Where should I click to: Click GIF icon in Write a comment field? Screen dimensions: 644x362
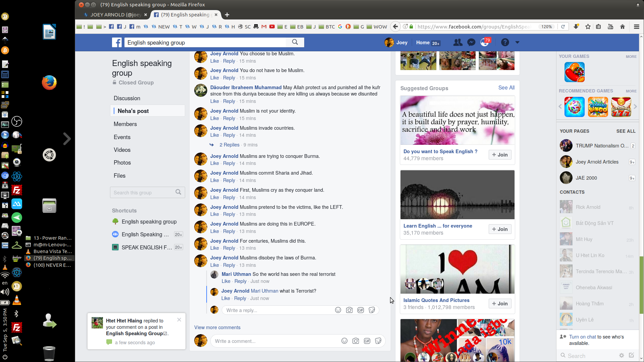pos(367,341)
